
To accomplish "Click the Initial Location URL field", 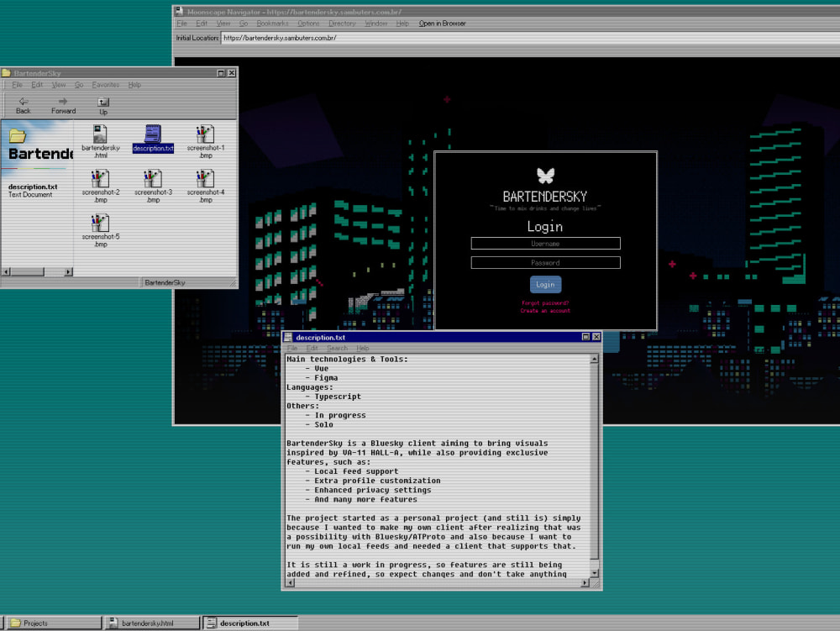I will 530,38.
